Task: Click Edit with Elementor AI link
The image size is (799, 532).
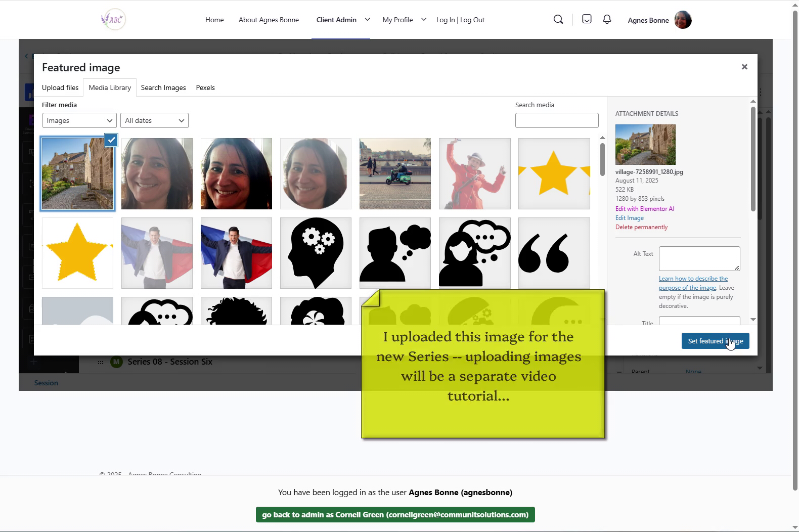Action: click(644, 209)
